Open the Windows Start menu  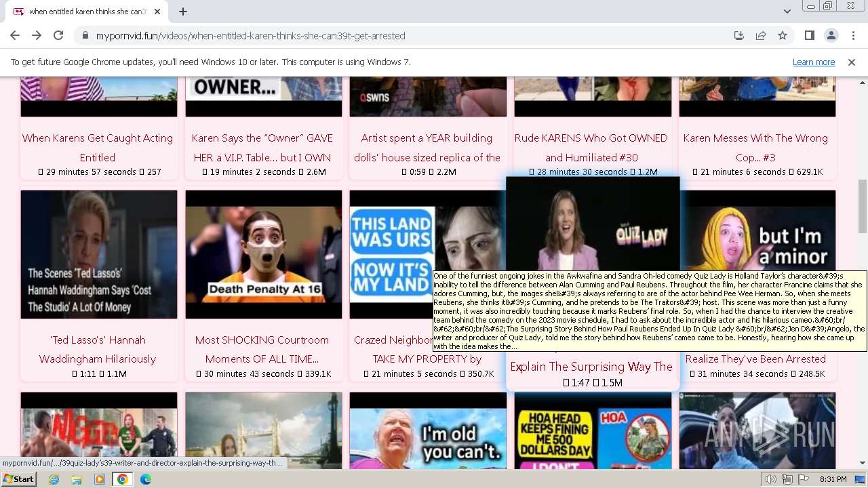[x=18, y=479]
